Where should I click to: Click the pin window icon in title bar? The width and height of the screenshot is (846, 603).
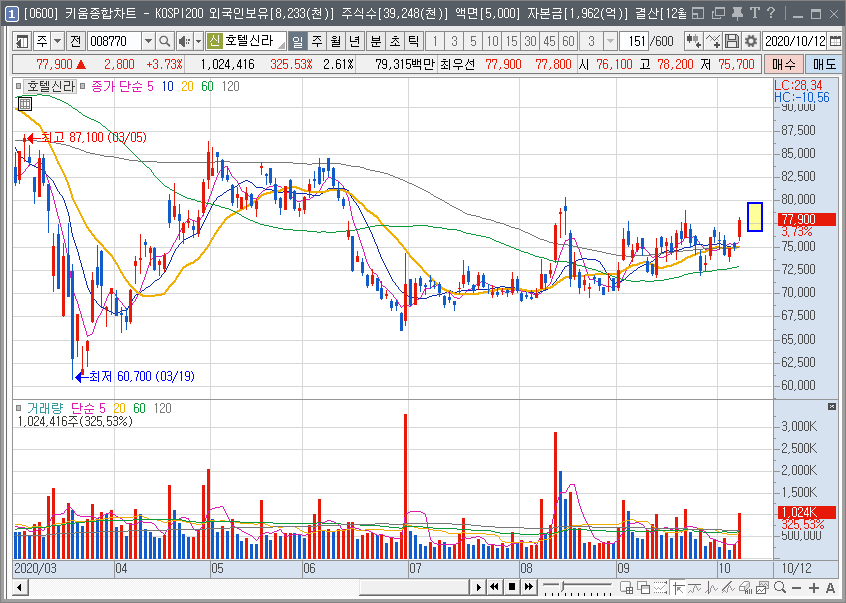click(737, 13)
